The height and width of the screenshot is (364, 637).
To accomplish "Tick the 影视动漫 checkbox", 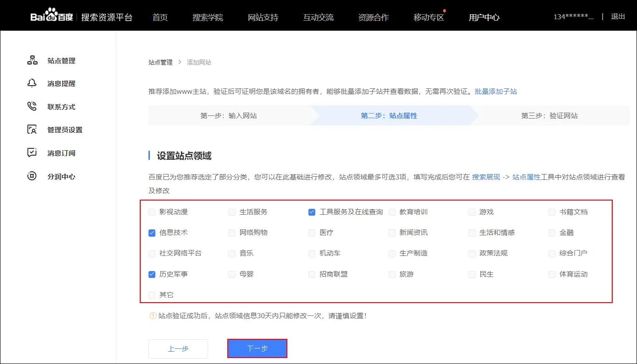I will (152, 212).
